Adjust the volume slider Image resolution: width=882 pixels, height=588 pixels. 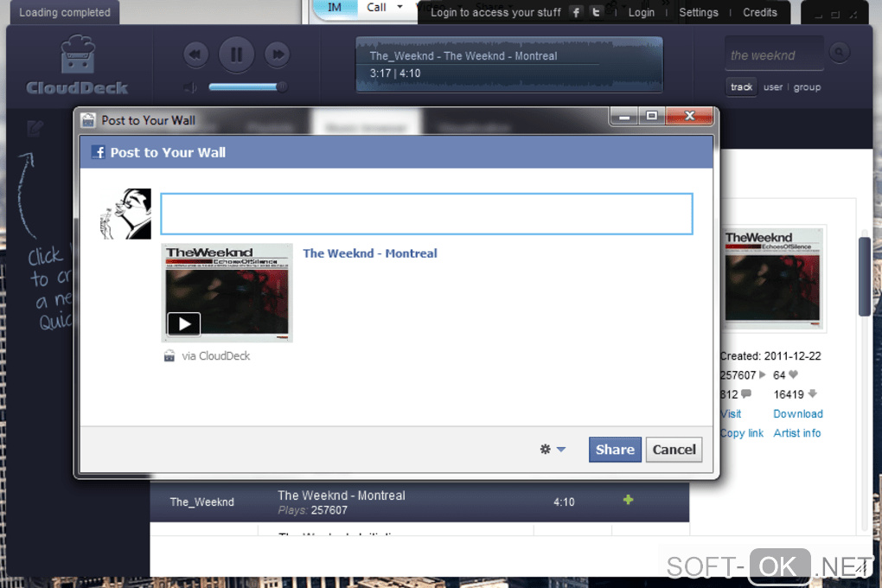[x=247, y=86]
